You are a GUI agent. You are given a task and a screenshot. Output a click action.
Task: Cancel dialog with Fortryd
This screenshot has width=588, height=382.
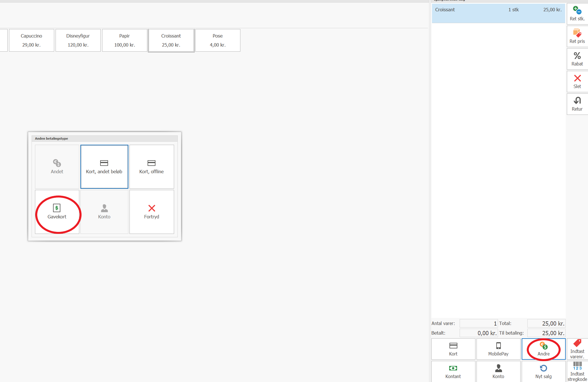click(152, 212)
